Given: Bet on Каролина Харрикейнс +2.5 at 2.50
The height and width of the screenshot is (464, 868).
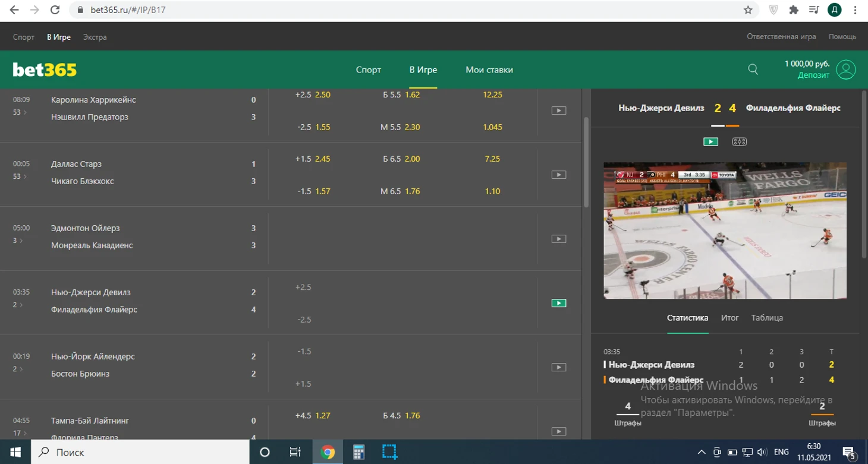Looking at the screenshot, I should [x=313, y=94].
